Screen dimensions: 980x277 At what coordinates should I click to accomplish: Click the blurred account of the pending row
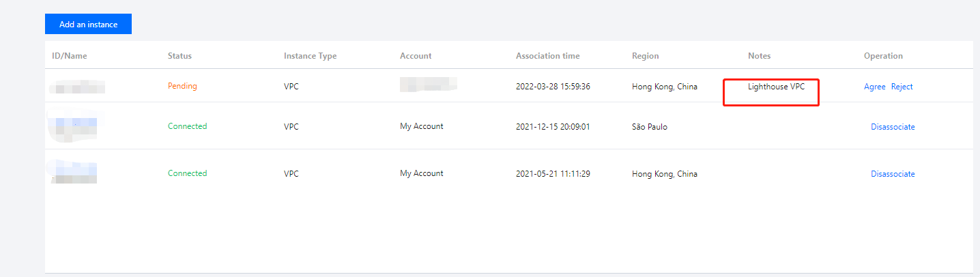(x=428, y=85)
